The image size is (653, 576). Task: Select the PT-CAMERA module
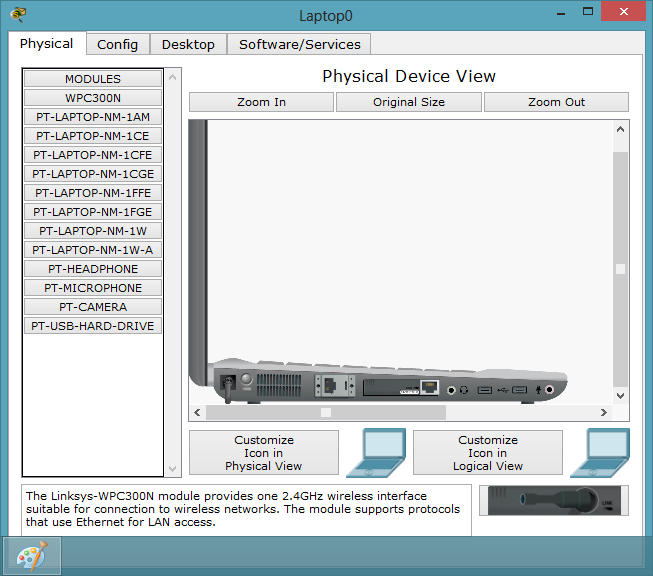pos(93,307)
